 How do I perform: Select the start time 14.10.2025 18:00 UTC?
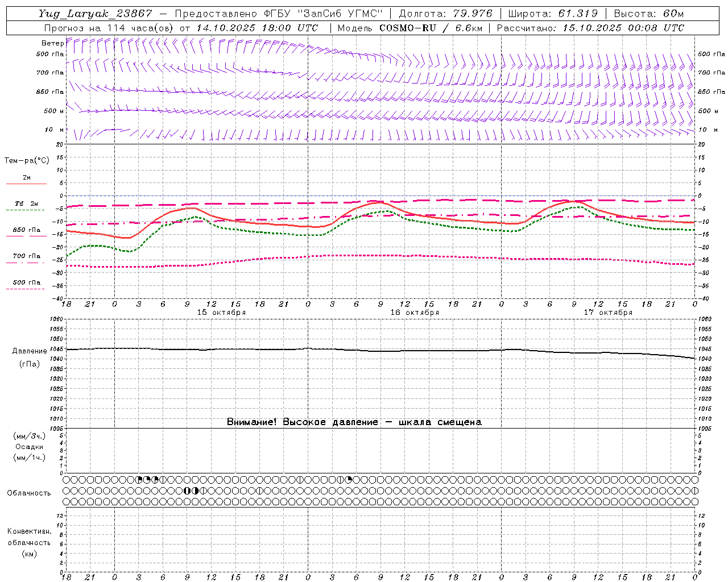point(258,28)
